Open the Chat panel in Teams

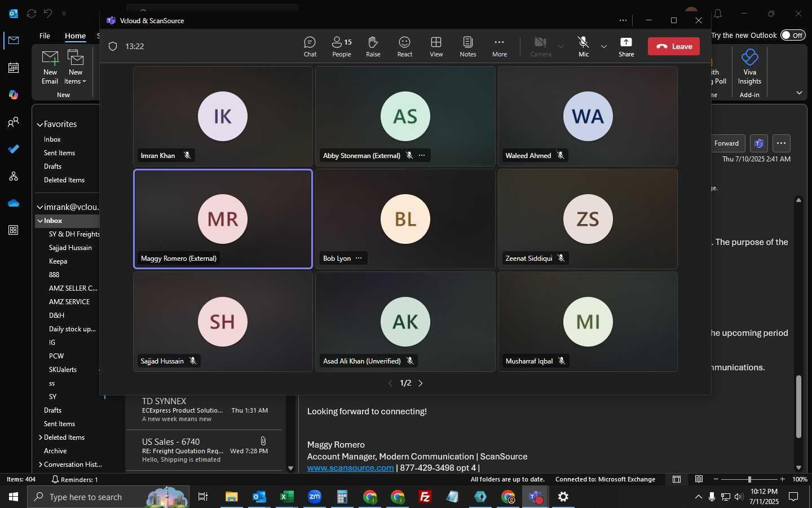[310, 46]
